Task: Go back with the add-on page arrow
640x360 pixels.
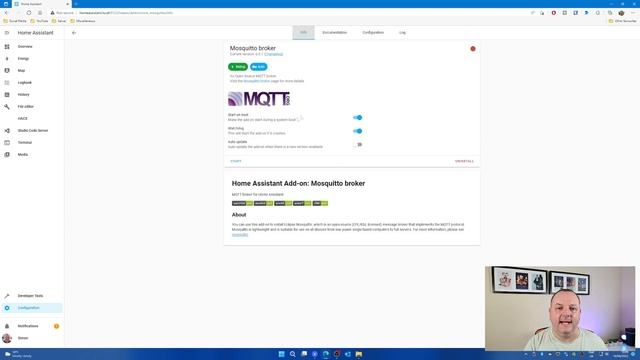Action: (74, 33)
